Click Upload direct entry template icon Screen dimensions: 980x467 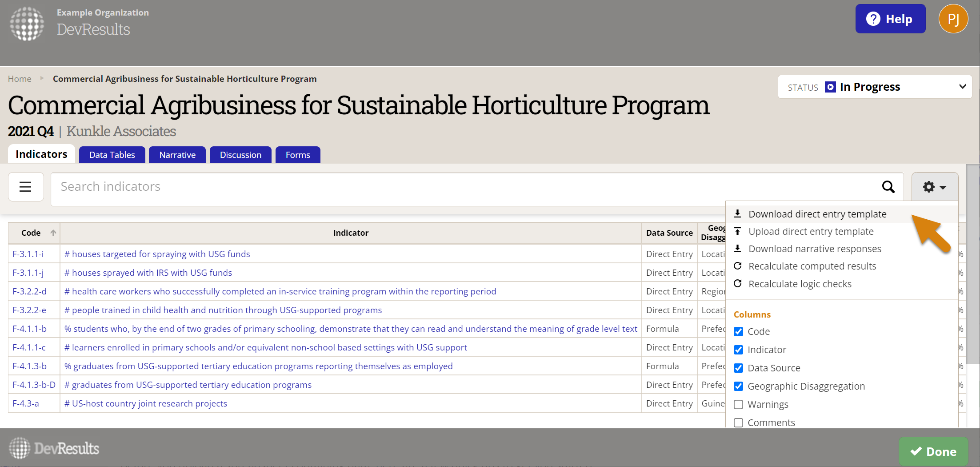tap(738, 231)
